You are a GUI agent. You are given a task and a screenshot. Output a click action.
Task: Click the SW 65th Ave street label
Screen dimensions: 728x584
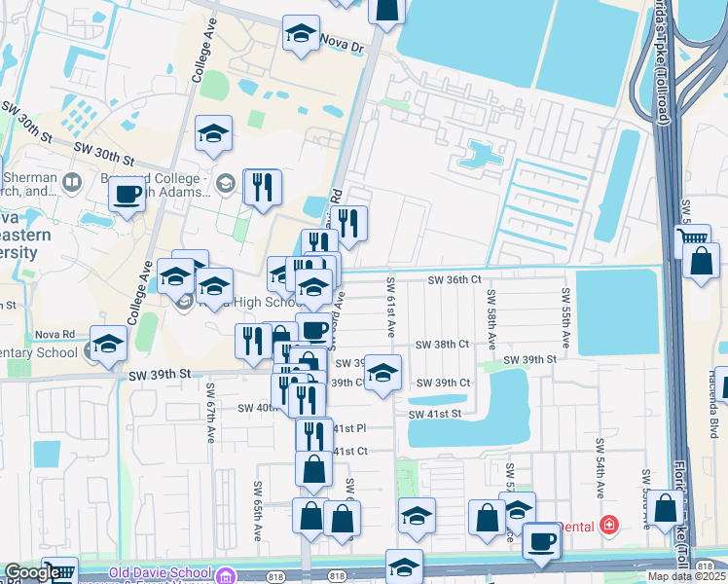click(x=258, y=511)
